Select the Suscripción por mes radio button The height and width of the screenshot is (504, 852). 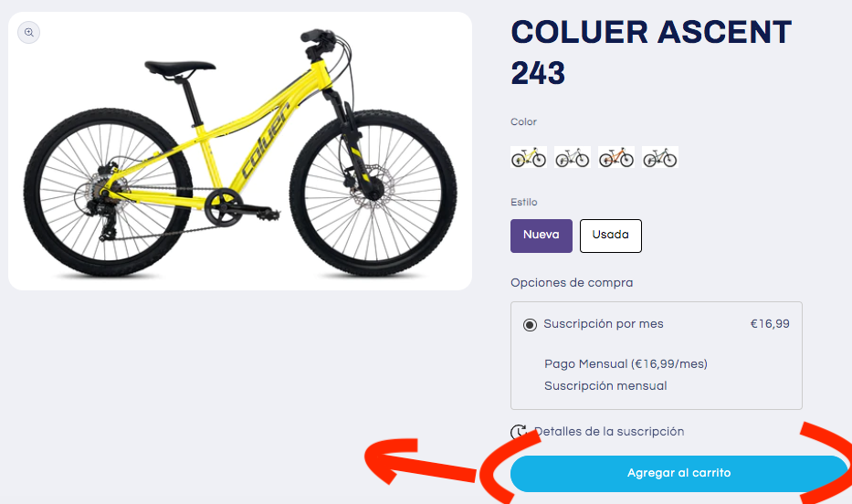point(530,325)
